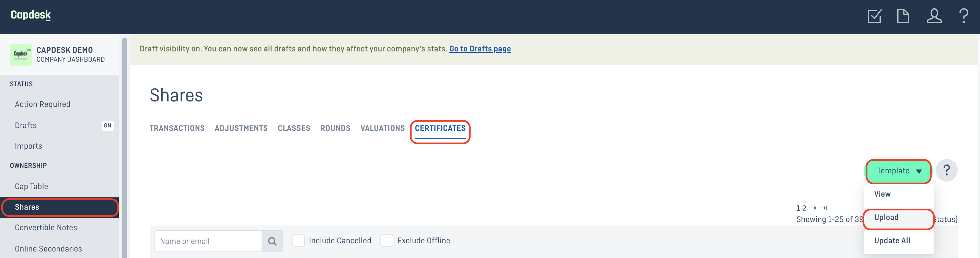Follow the Go to Drafts page link
The height and width of the screenshot is (258, 980).
pos(480,49)
